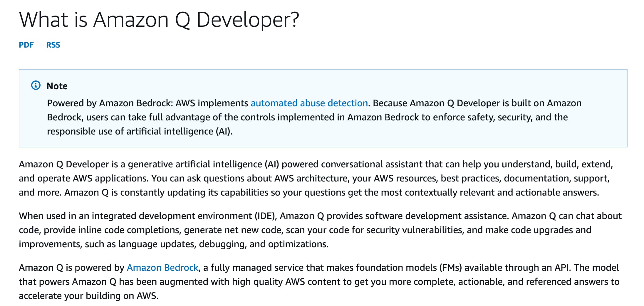Click the 'What is Amazon Q Developer?' heading

pyautogui.click(x=159, y=20)
